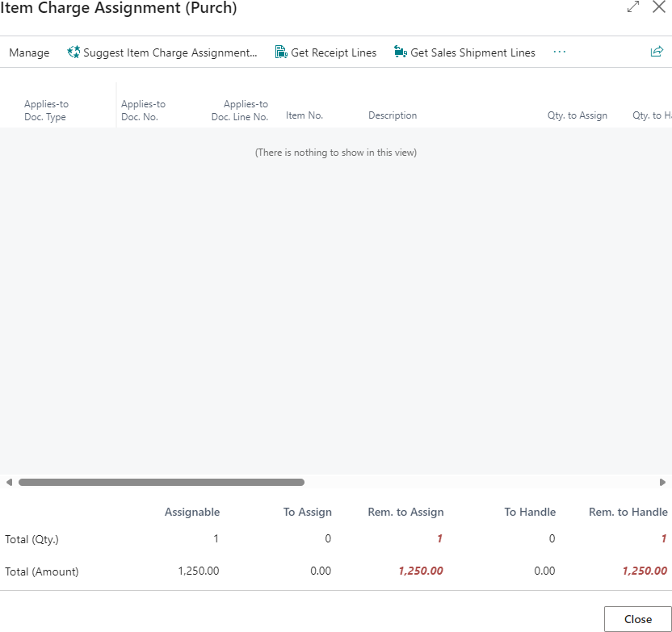The width and height of the screenshot is (672, 632).
Task: Open Get Receipt Lines action
Action: (x=334, y=52)
